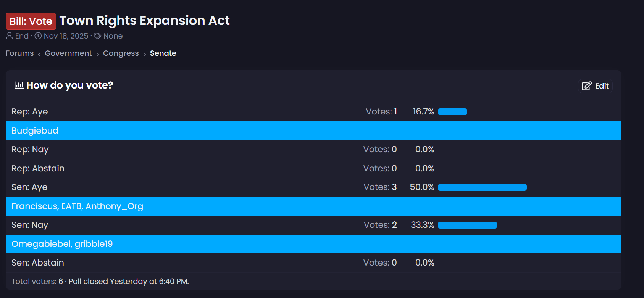Click the Sen: Nay 33.3% progress bar
Image resolution: width=644 pixels, height=298 pixels.
click(467, 225)
